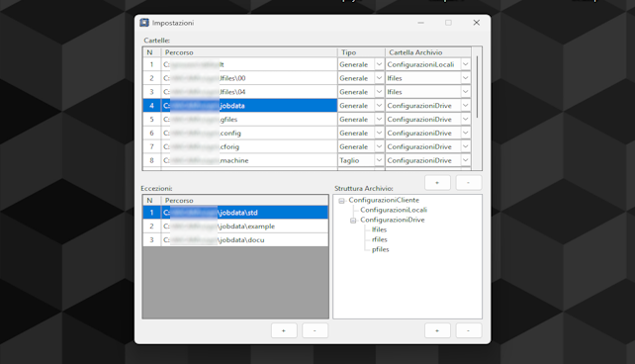The height and width of the screenshot is (364, 635).
Task: Select the path cell ending in lfiles\04
Action: (249, 92)
